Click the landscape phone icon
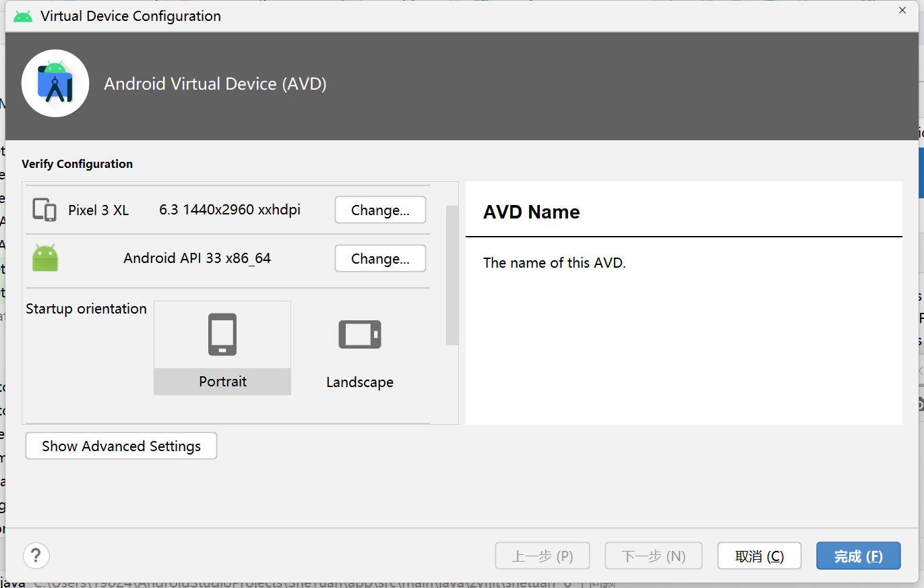924x588 pixels. tap(360, 334)
